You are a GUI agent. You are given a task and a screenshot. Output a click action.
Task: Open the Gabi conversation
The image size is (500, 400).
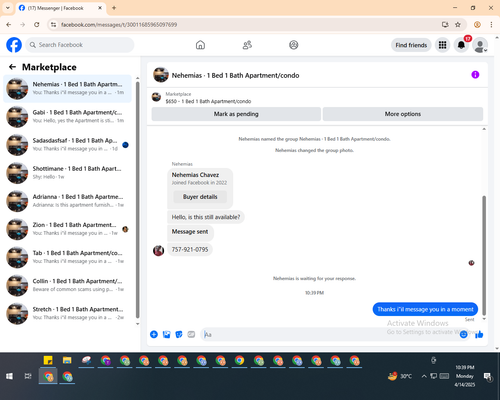click(67, 117)
